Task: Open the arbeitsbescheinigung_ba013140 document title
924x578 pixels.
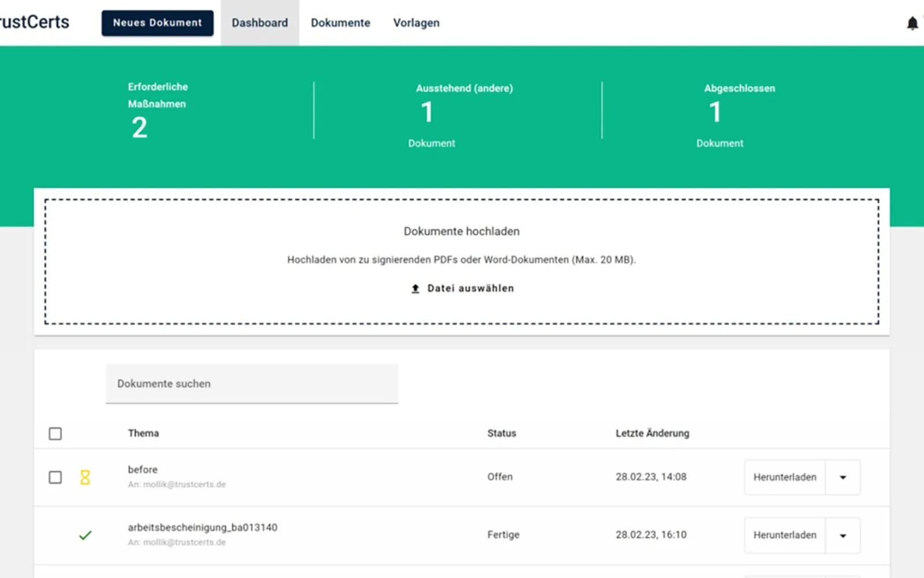Action: click(x=203, y=528)
